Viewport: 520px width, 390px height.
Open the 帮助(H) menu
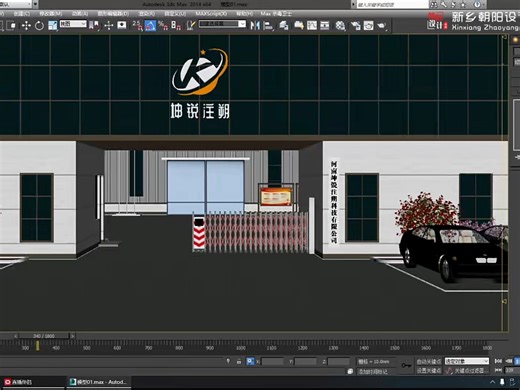click(244, 14)
